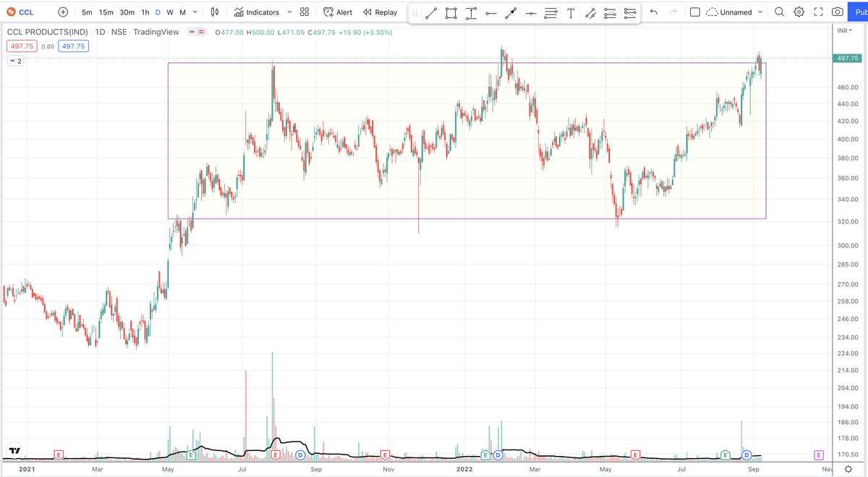Open the Indicators dialog

(257, 12)
